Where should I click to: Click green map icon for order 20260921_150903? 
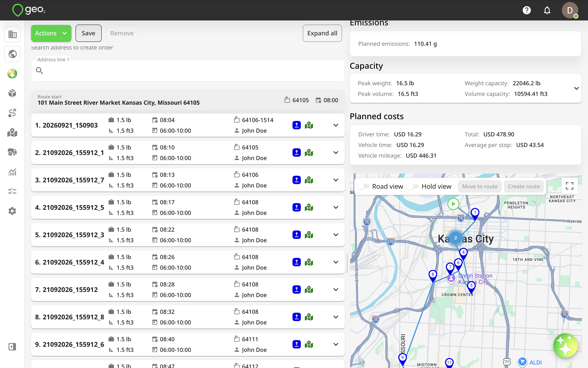click(x=309, y=125)
